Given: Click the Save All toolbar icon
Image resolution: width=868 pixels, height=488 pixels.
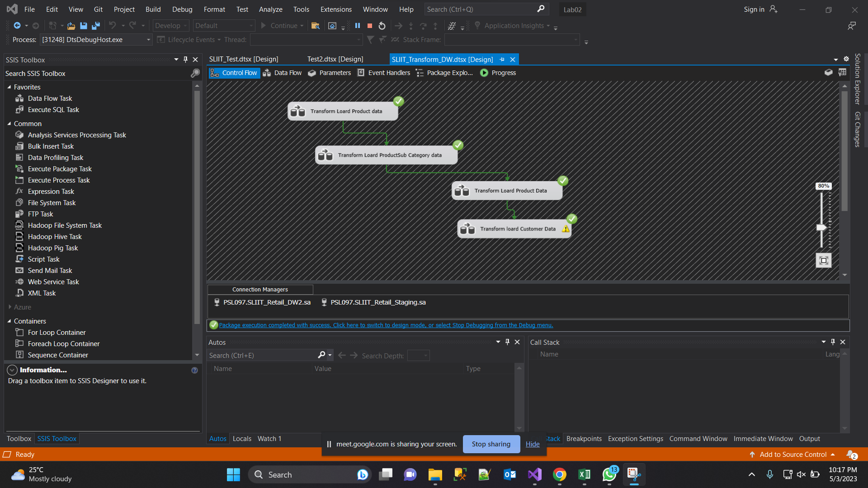Looking at the screenshot, I should point(96,26).
